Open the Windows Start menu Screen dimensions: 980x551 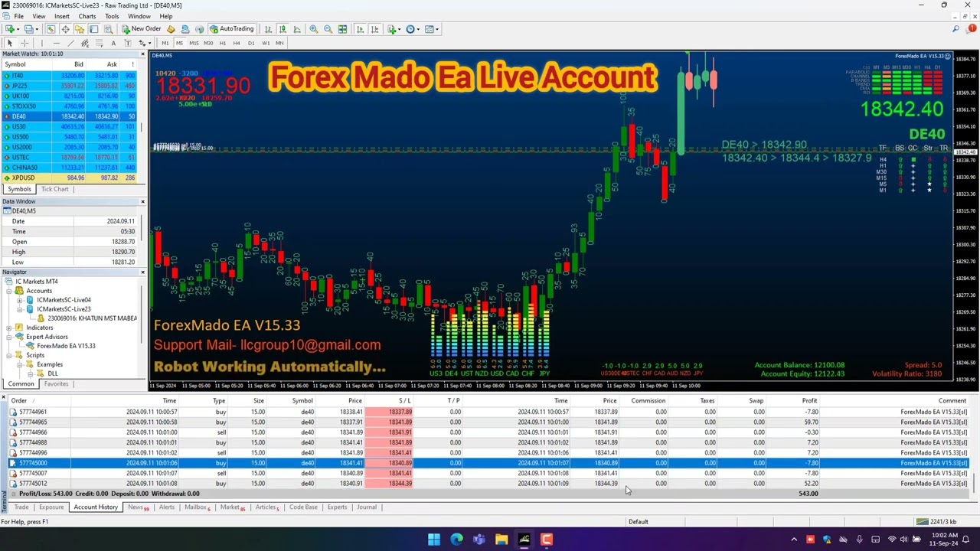[434, 540]
